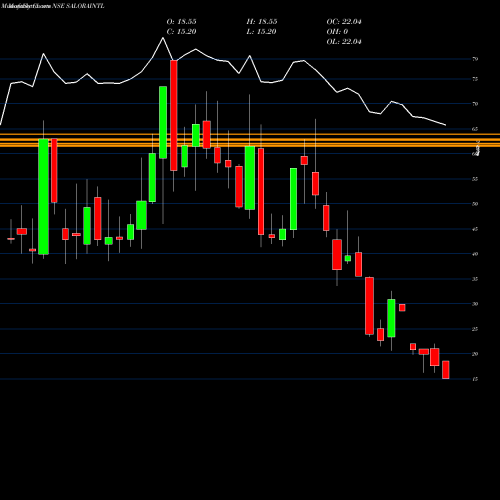Select the 15 price axis label

point(475,379)
